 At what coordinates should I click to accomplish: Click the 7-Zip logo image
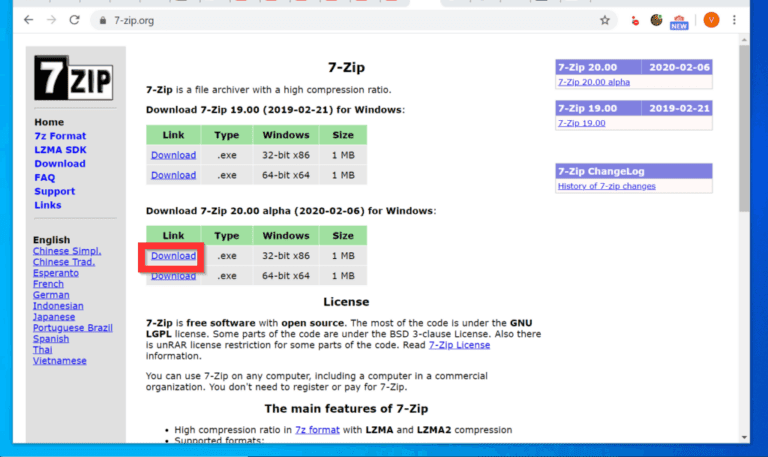(x=74, y=78)
